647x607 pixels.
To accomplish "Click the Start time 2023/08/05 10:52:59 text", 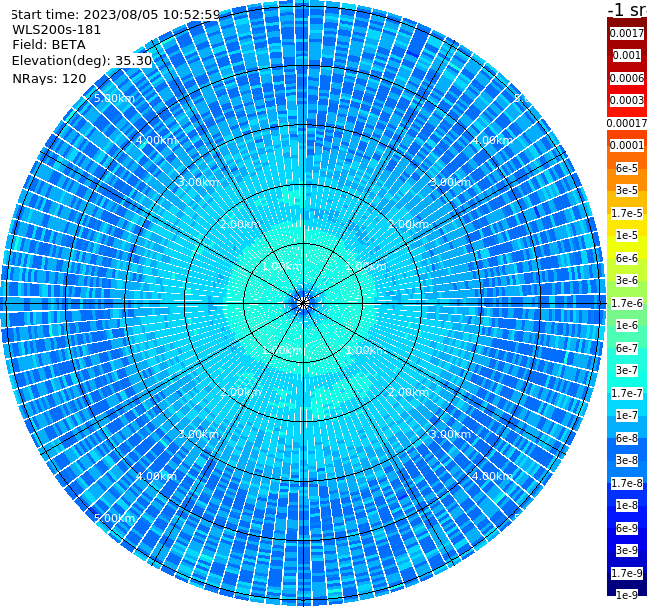I will (x=116, y=14).
